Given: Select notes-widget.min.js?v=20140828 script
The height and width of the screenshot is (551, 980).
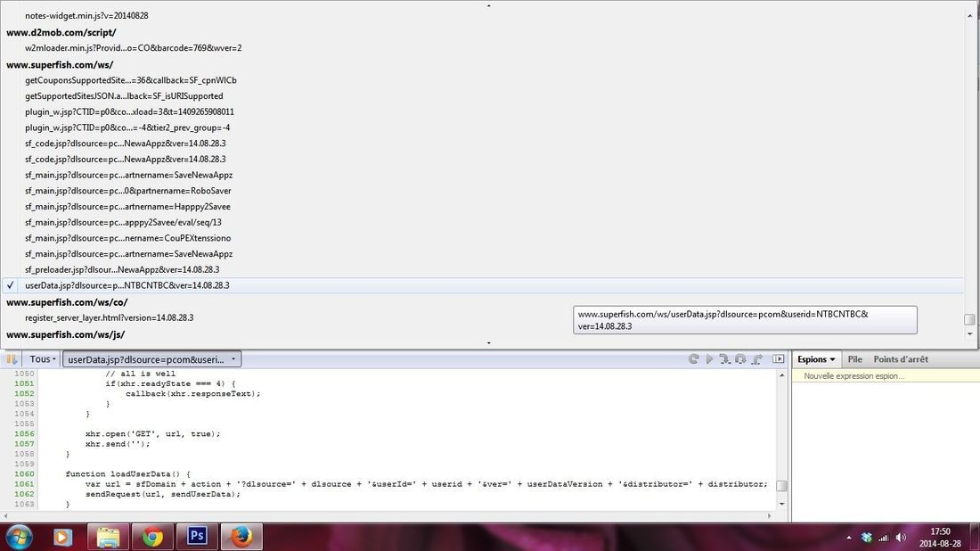Looking at the screenshot, I should (87, 16).
